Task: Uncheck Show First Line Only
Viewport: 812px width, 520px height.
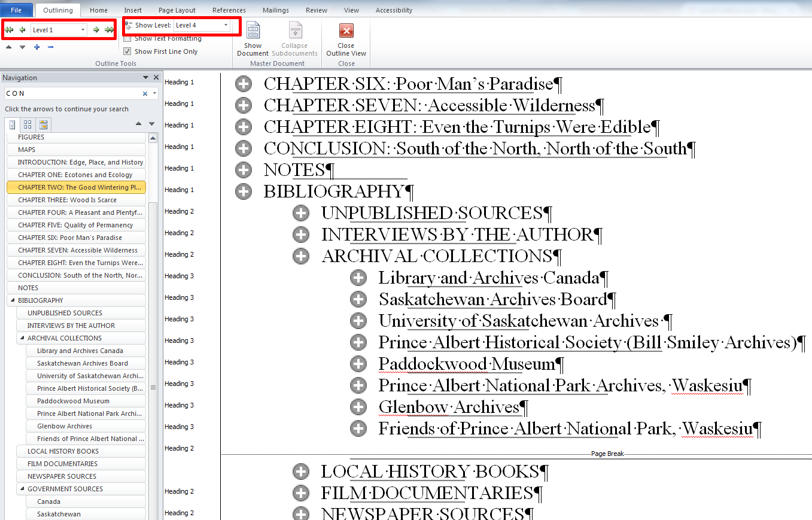Action: coord(127,51)
